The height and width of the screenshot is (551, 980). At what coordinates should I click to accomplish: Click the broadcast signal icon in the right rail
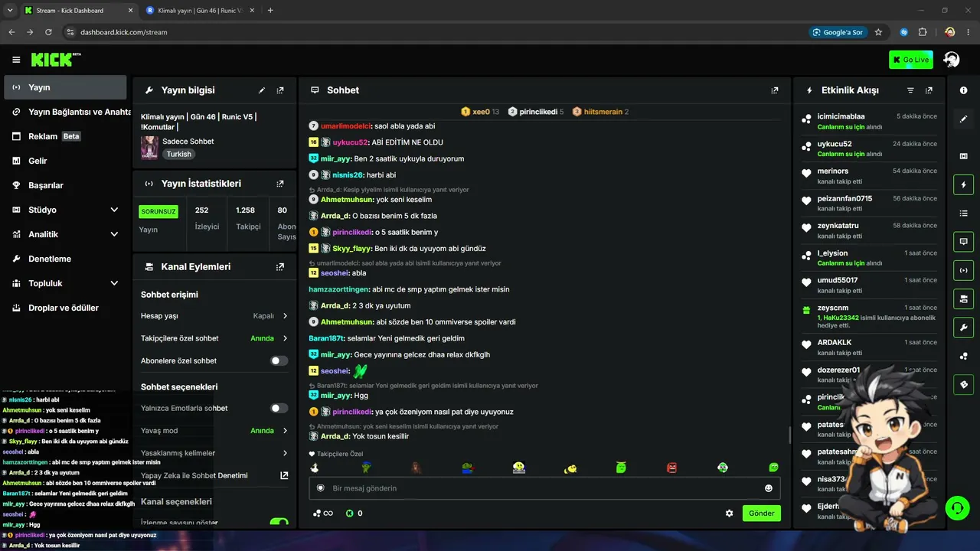(964, 270)
